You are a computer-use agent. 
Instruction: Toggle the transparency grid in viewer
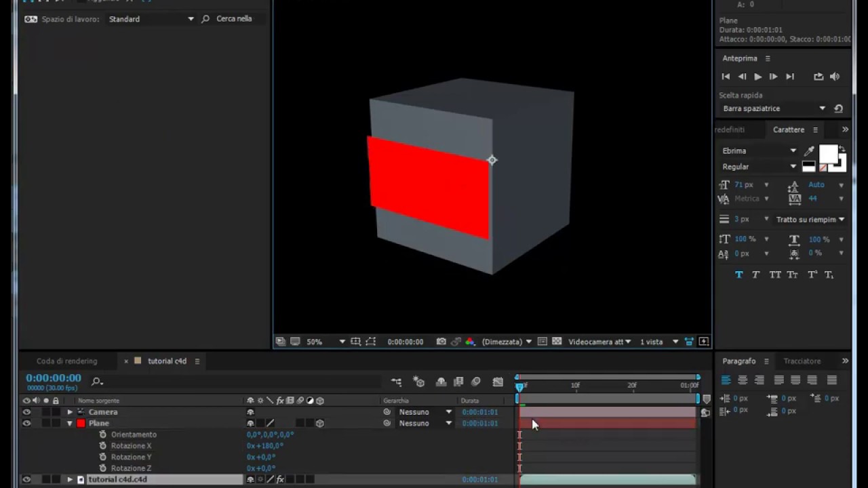click(557, 342)
